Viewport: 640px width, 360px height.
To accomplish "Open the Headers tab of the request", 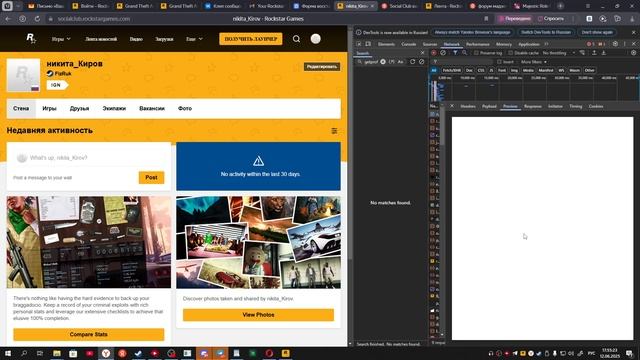I will [468, 106].
